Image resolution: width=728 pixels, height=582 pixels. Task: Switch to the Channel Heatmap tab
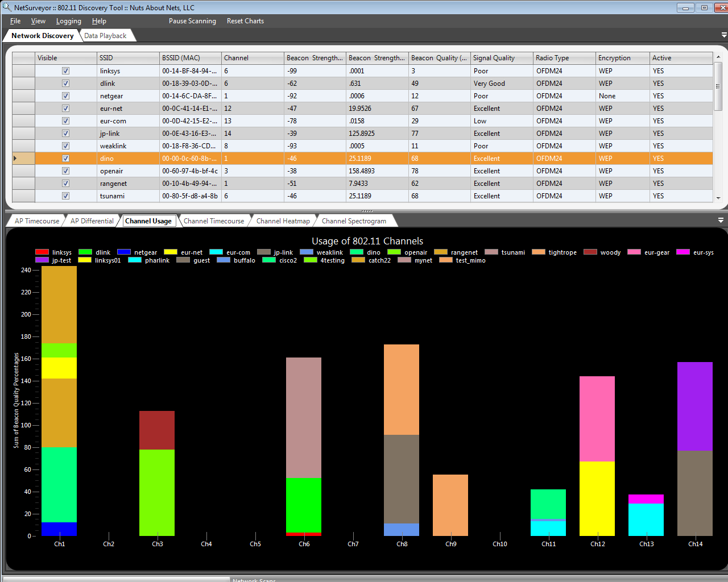pyautogui.click(x=283, y=221)
